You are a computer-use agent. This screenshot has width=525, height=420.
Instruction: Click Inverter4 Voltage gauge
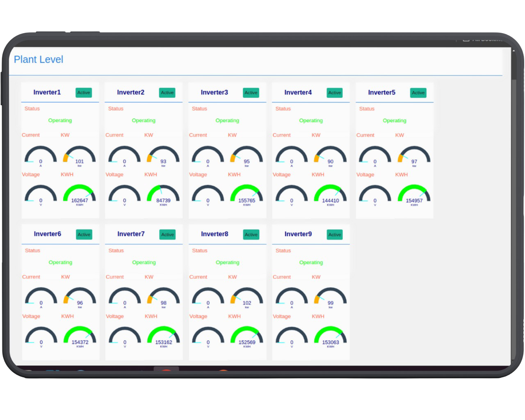coord(292,195)
